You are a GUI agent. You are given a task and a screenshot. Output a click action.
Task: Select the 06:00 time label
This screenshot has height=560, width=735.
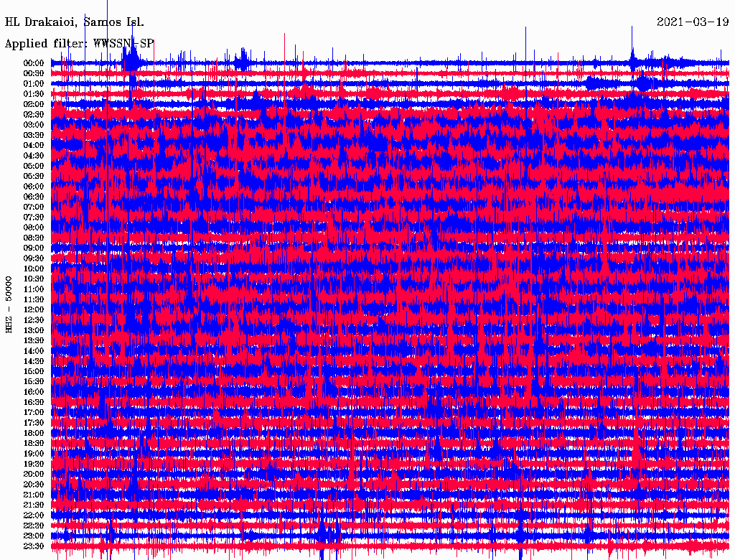pyautogui.click(x=34, y=186)
